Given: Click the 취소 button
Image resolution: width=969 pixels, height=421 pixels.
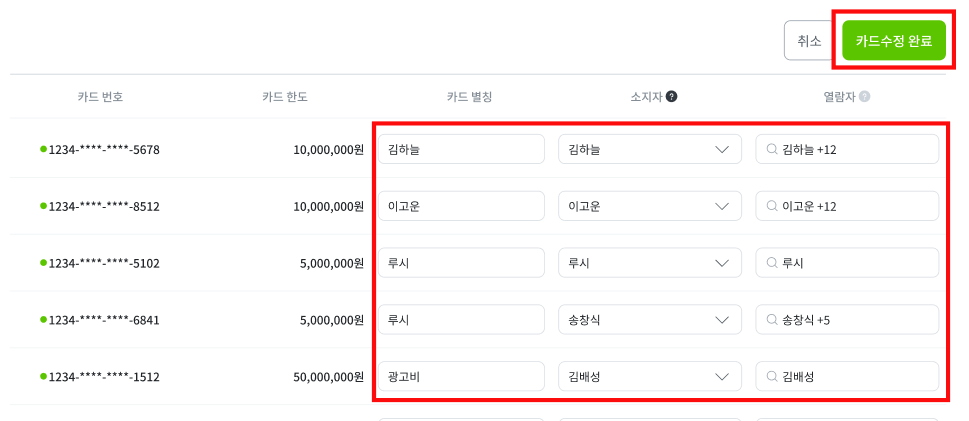Looking at the screenshot, I should coord(809,41).
